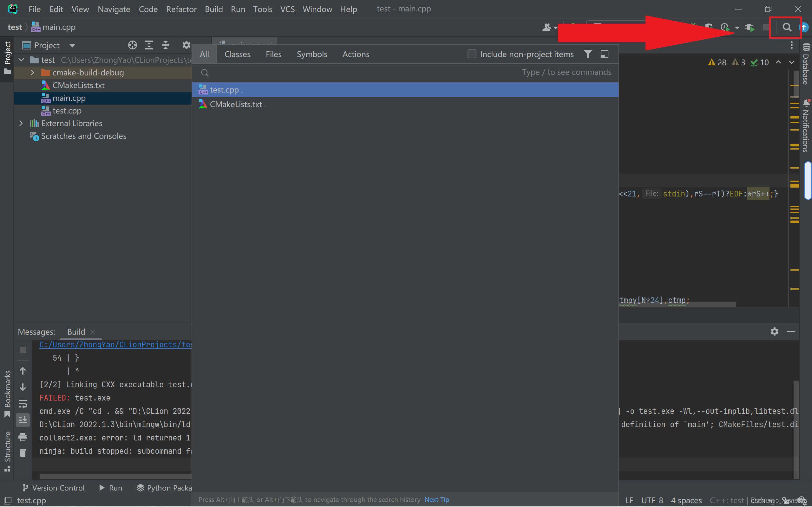Click the Collapse All icon in Project panel
The image size is (812, 507).
(x=166, y=45)
